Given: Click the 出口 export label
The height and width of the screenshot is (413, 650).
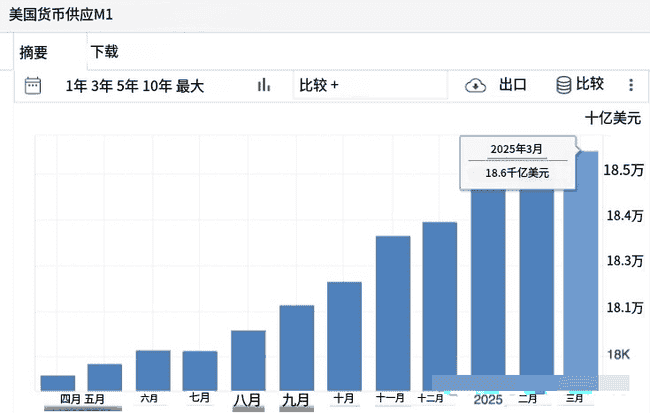Looking at the screenshot, I should pos(513,85).
